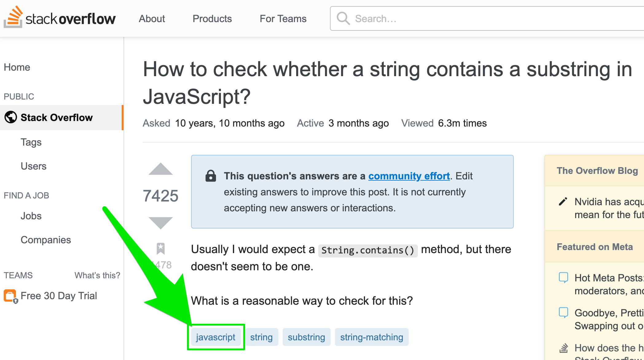Viewport: 644px width, 360px height.
Task: Open the About menu item
Action: click(152, 19)
